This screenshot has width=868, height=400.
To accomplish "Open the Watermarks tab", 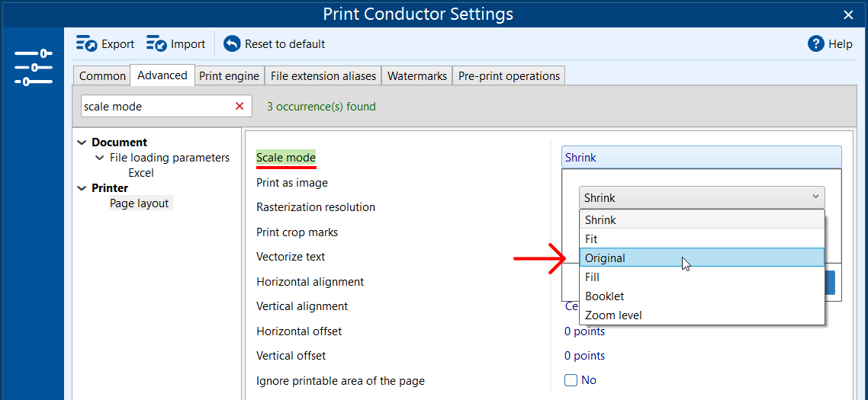I will point(416,76).
